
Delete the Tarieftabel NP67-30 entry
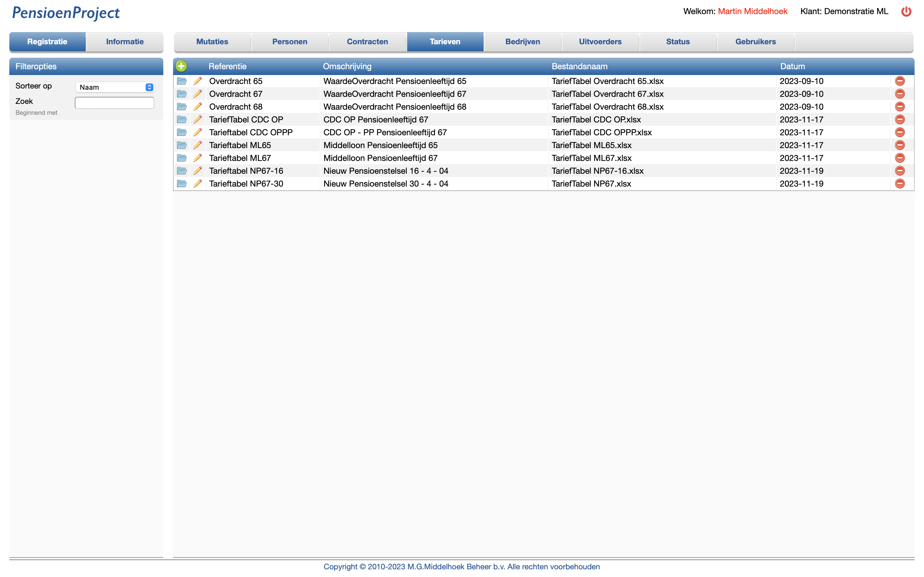coord(900,184)
